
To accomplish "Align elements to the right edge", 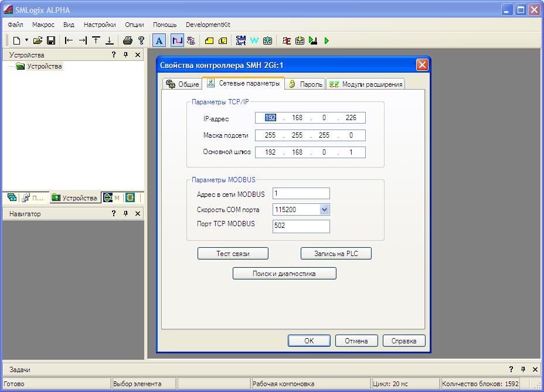I will tap(83, 40).
